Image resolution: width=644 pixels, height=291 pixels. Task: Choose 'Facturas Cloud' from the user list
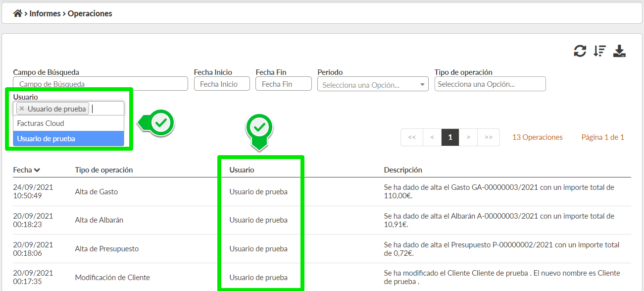[68, 123]
